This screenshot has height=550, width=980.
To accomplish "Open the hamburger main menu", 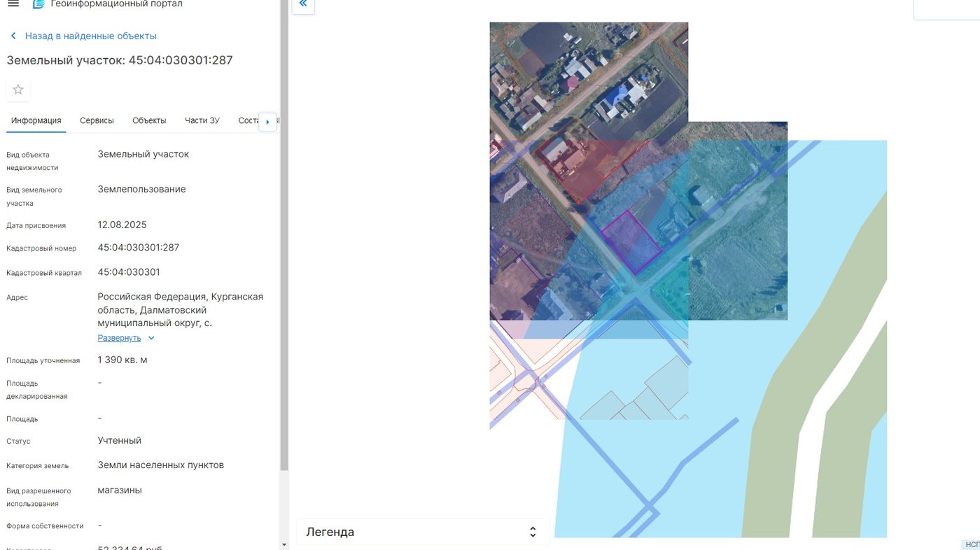I will pyautogui.click(x=13, y=4).
